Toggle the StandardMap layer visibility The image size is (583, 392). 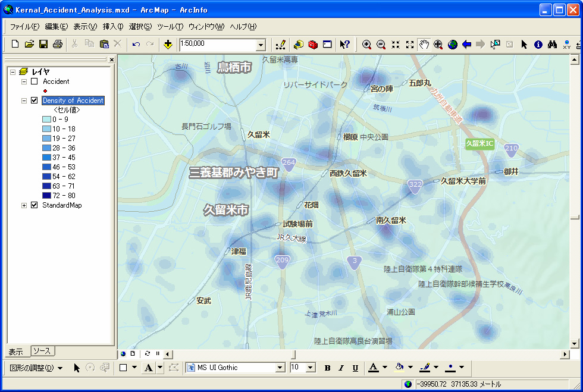click(34, 205)
